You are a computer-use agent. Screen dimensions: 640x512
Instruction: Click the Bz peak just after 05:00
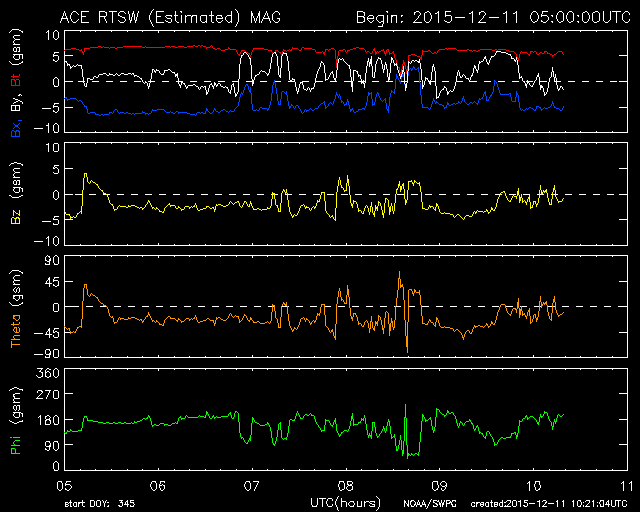coord(85,174)
